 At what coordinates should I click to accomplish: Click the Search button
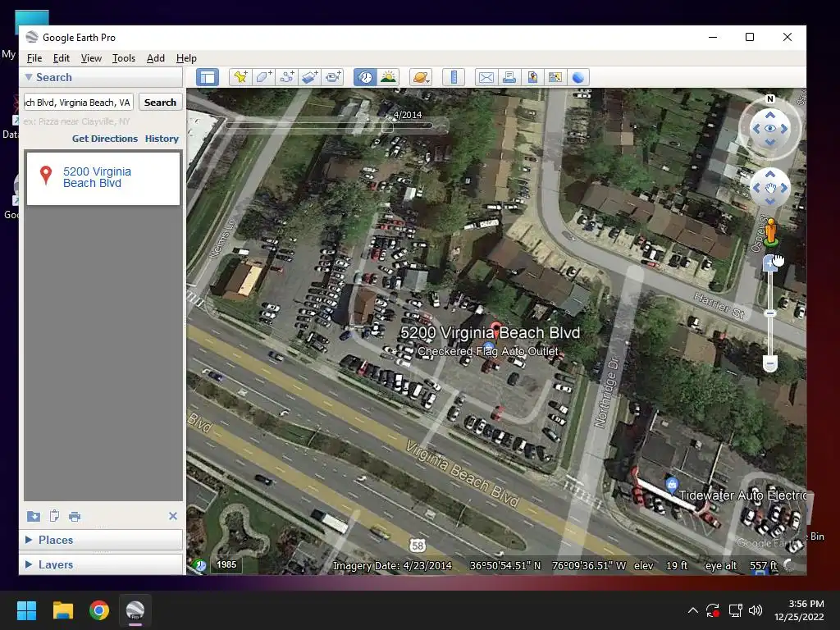click(160, 103)
